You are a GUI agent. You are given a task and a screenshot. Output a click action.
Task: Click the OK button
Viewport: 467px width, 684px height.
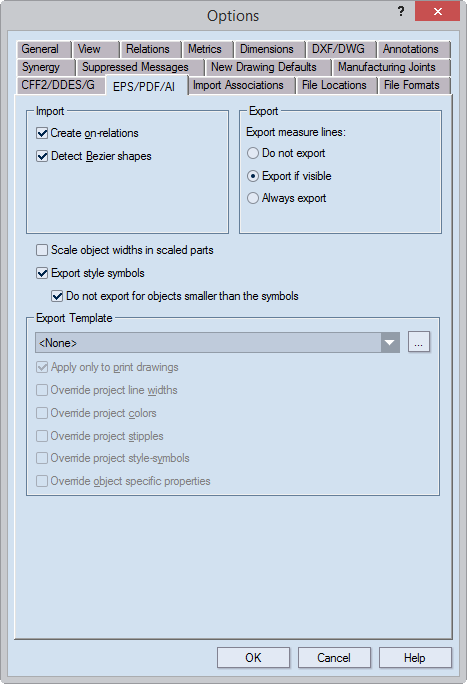click(253, 657)
